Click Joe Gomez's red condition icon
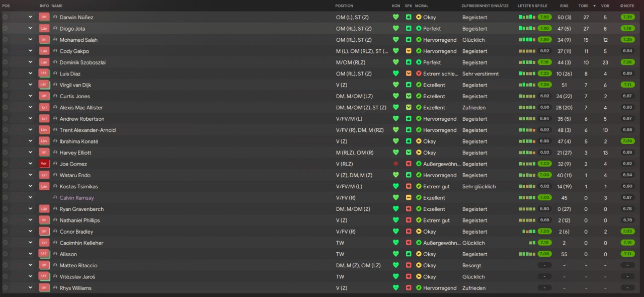This screenshot has height=297, width=644. [396, 164]
